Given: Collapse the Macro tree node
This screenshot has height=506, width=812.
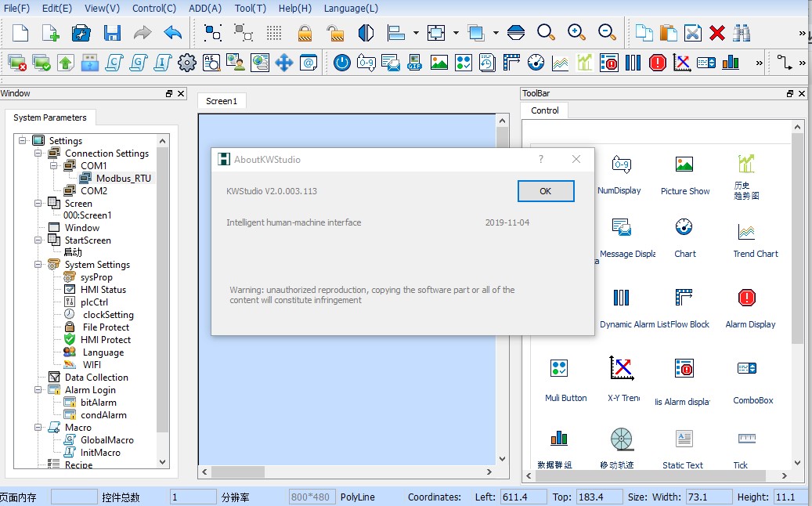Looking at the screenshot, I should click(38, 427).
